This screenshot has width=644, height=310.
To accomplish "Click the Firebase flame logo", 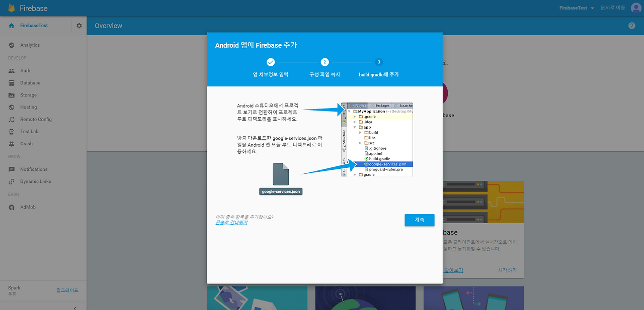I will point(11,8).
